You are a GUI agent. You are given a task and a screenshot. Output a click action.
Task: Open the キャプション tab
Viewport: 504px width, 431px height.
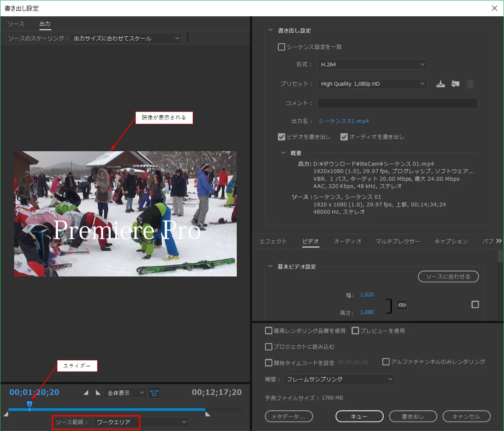450,241
